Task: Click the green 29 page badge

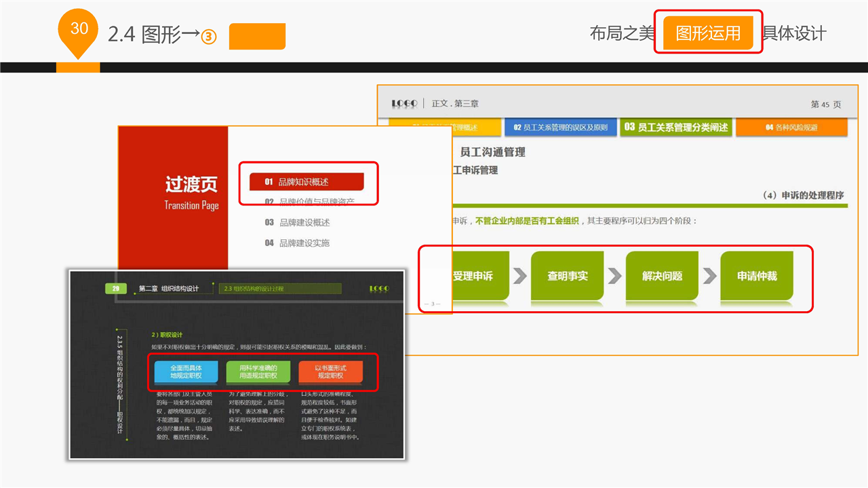Action: (116, 289)
